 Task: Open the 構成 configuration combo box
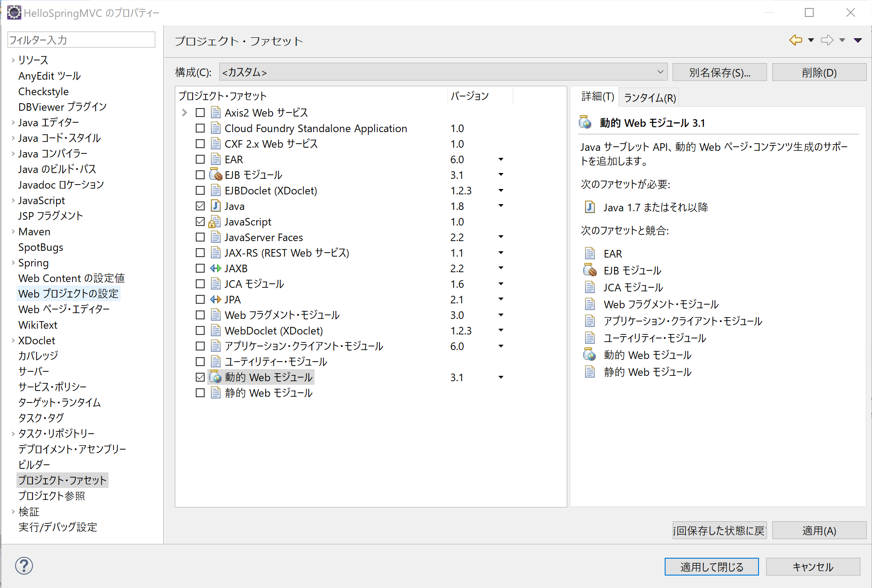coord(443,72)
